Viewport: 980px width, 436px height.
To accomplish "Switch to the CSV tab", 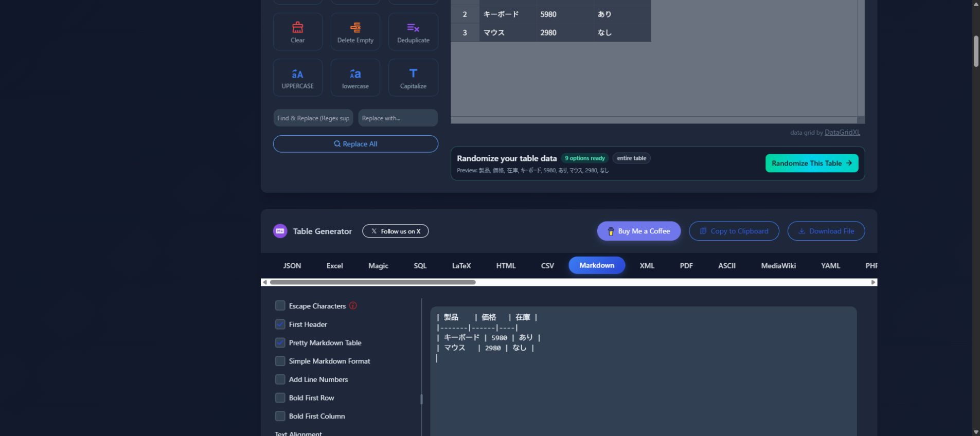I will pos(547,266).
